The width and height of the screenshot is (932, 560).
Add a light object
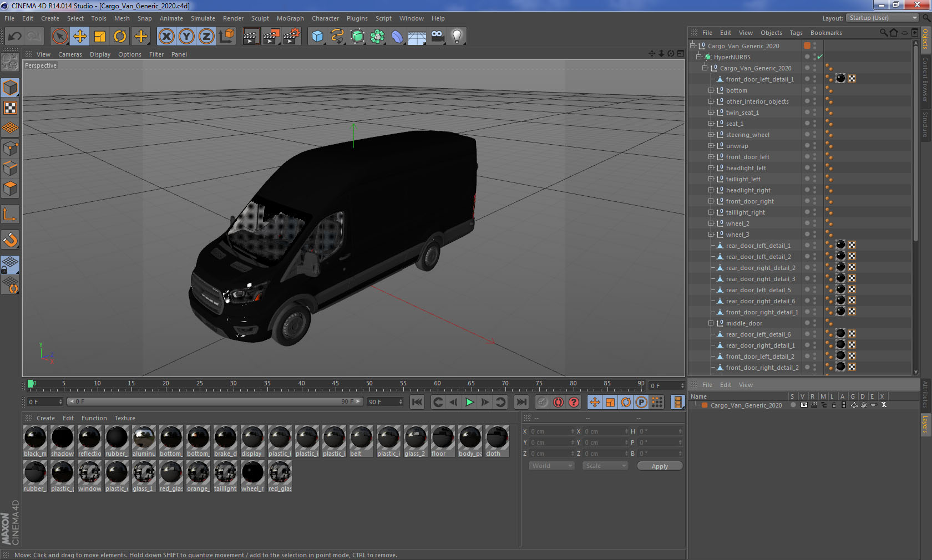point(457,37)
